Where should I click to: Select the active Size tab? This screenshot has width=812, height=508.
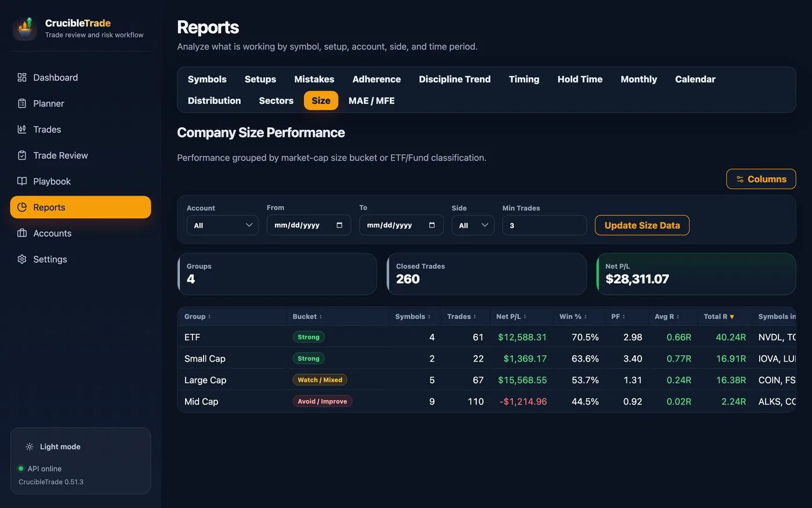click(x=321, y=100)
